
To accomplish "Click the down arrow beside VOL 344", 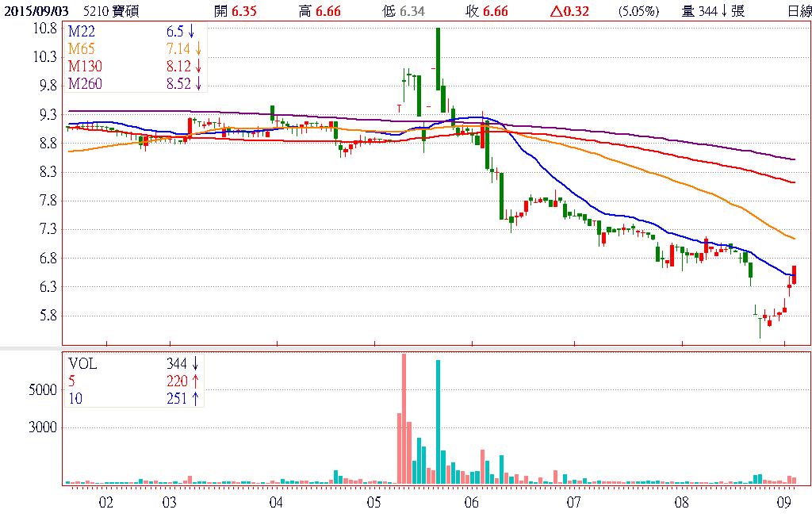I will [195, 363].
